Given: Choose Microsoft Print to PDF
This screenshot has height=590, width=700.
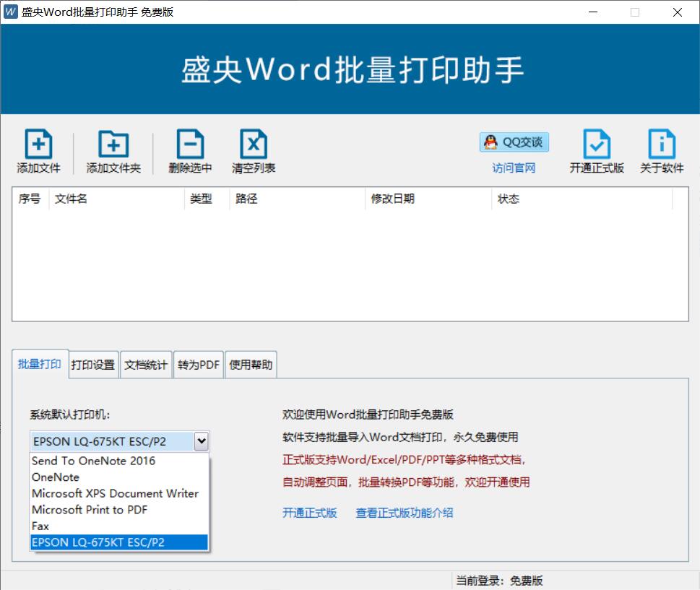Looking at the screenshot, I should [119, 510].
